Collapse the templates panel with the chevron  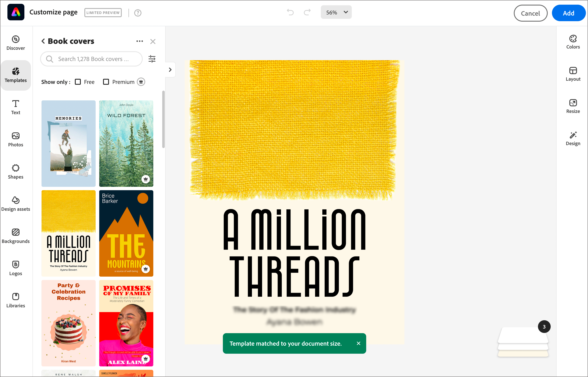(170, 70)
